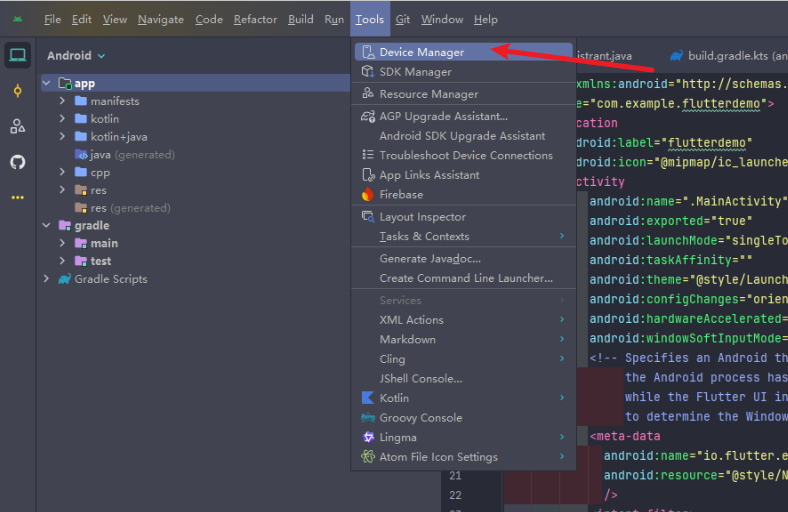788x512 pixels.
Task: Click the Android Studio logo icon
Action: (18, 19)
